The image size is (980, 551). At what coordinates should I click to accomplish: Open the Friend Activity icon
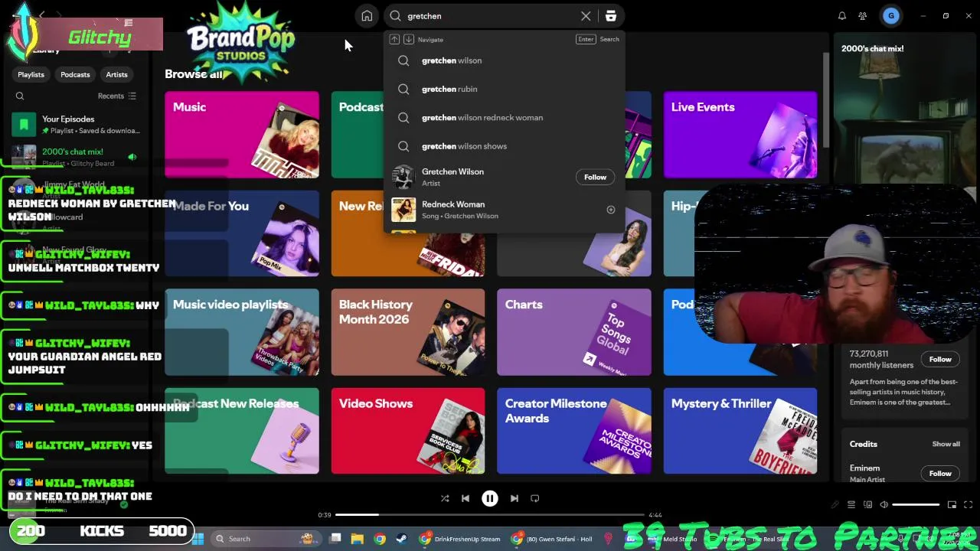tap(863, 16)
